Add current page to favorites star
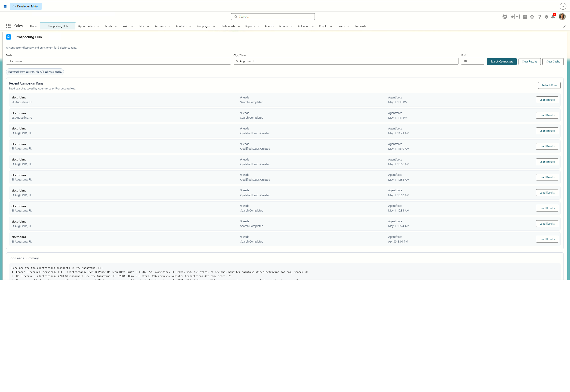 [512, 17]
